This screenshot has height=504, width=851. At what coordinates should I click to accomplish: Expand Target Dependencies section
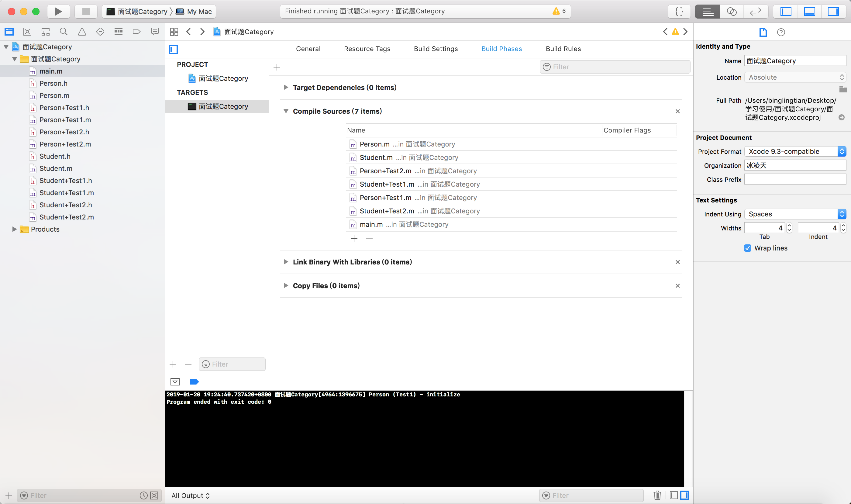(x=286, y=87)
